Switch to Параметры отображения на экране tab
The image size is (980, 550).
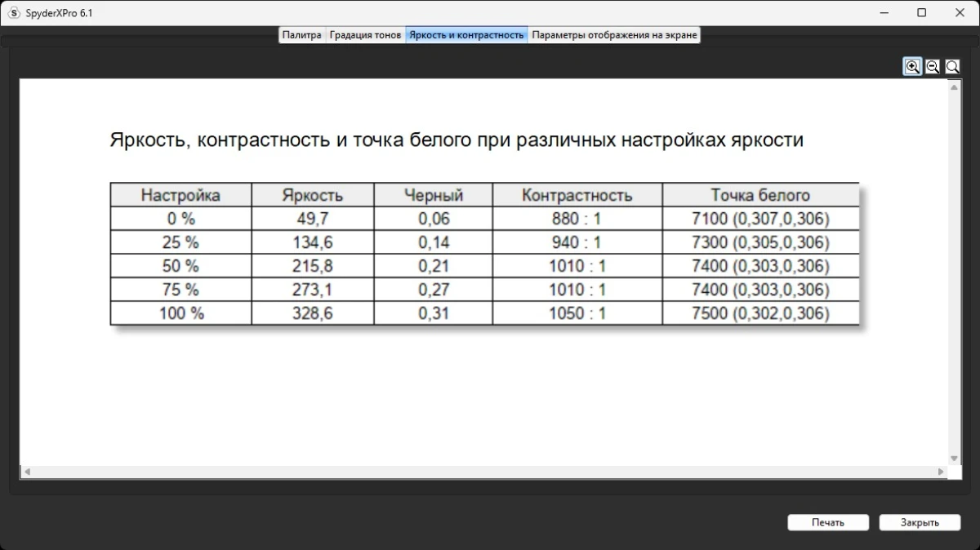click(614, 34)
